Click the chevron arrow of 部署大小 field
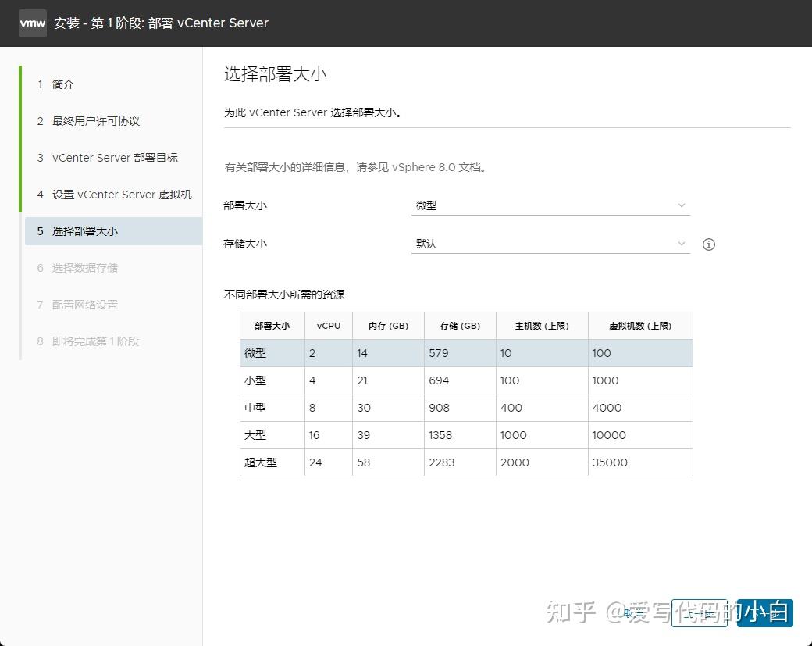The image size is (812, 646). pos(682,205)
